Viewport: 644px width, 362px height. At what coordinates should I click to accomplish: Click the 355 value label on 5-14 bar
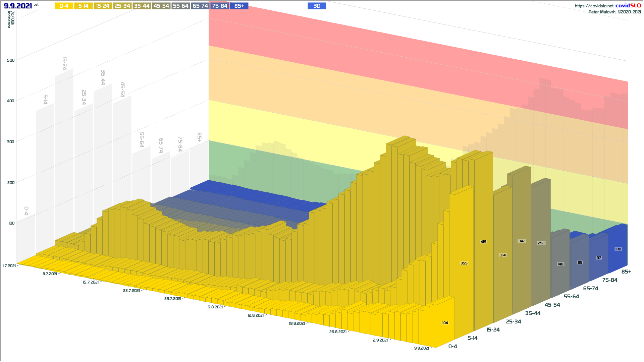[464, 263]
